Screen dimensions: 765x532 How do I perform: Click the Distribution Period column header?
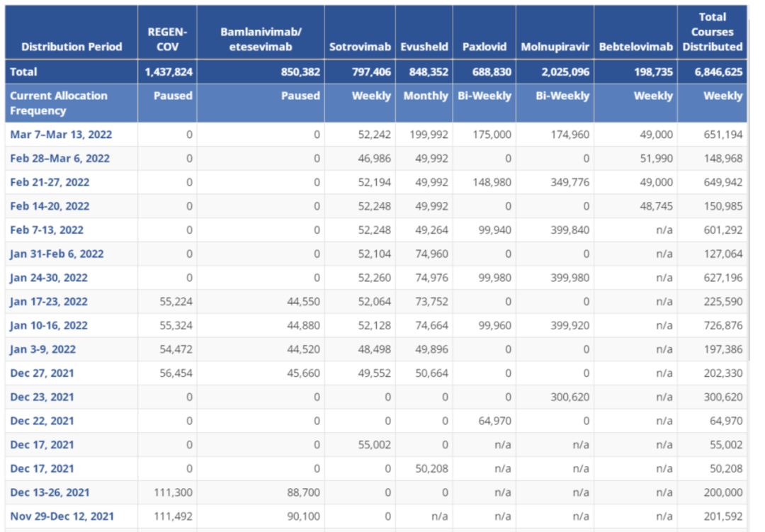(72, 47)
